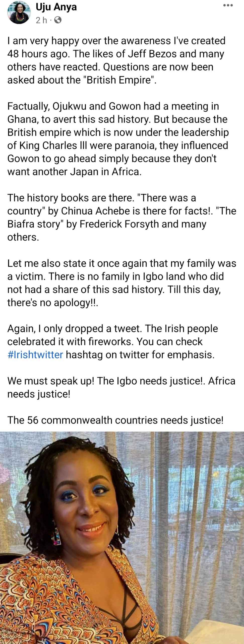Image resolution: width=244 pixels, height=644 pixels.
Task: Tap the line 'We must speak up!'
Action: (x=121, y=387)
